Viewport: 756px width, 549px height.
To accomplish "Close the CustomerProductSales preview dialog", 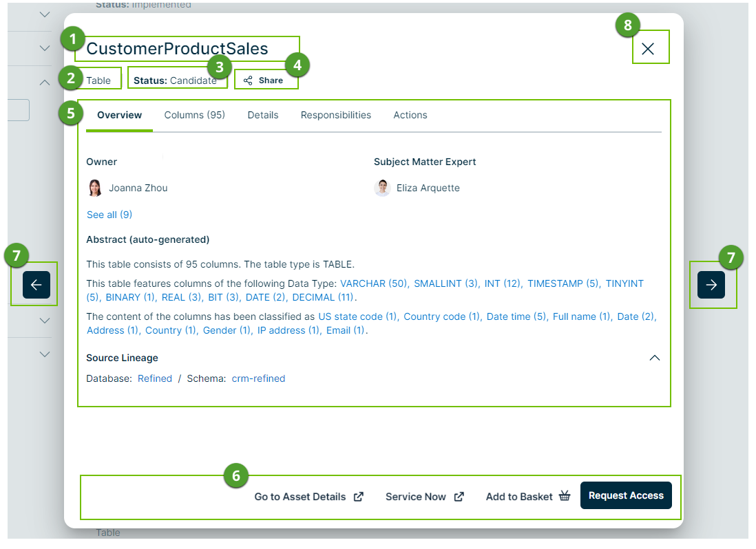I will click(648, 48).
